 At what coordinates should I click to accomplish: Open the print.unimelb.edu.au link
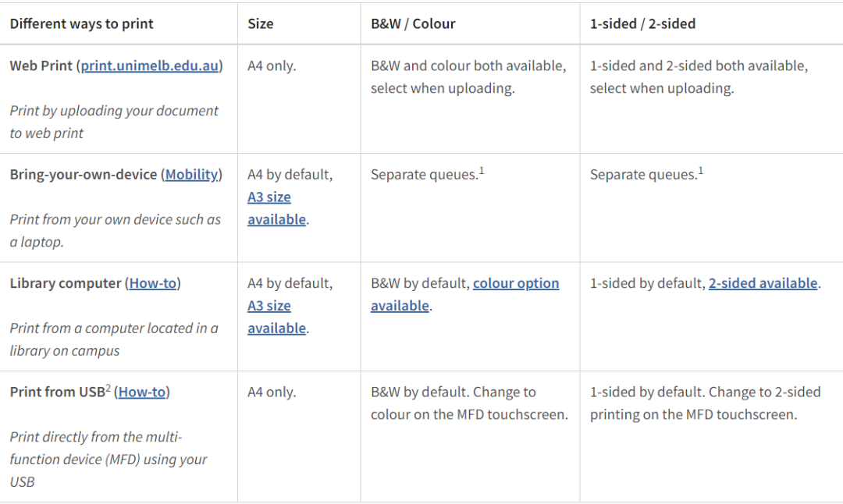(x=149, y=66)
